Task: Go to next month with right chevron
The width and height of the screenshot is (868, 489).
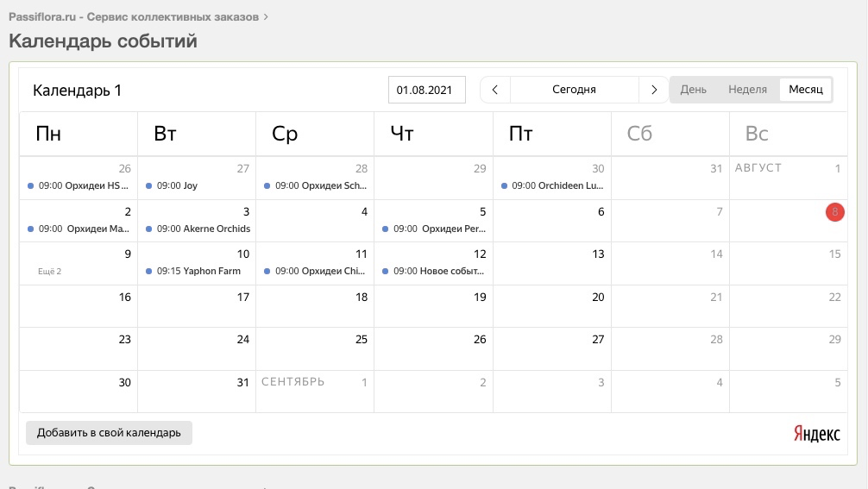Action: click(x=654, y=90)
